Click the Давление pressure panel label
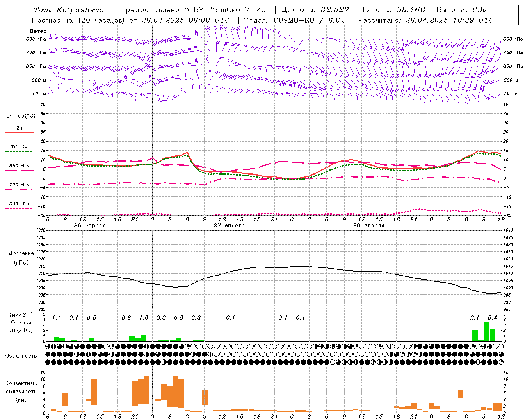Image resolution: width=525 pixels, height=420 pixels. (x=21, y=253)
